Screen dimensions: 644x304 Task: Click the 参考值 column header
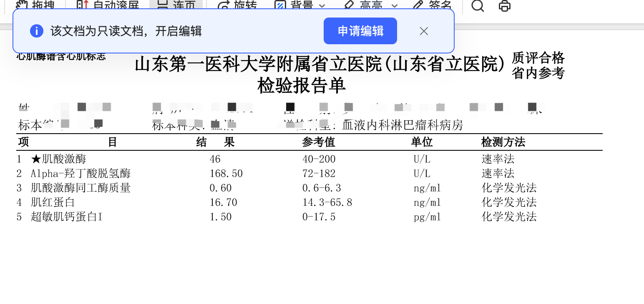(319, 142)
